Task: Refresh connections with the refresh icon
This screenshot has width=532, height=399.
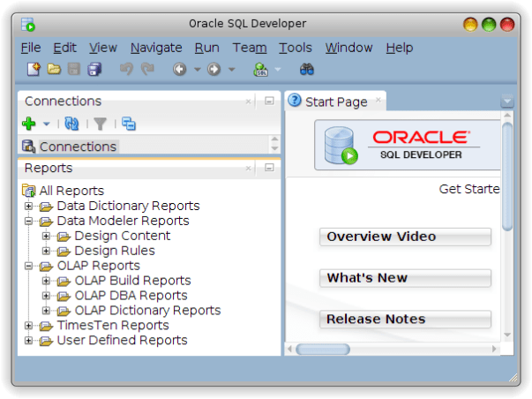Action: point(71,124)
